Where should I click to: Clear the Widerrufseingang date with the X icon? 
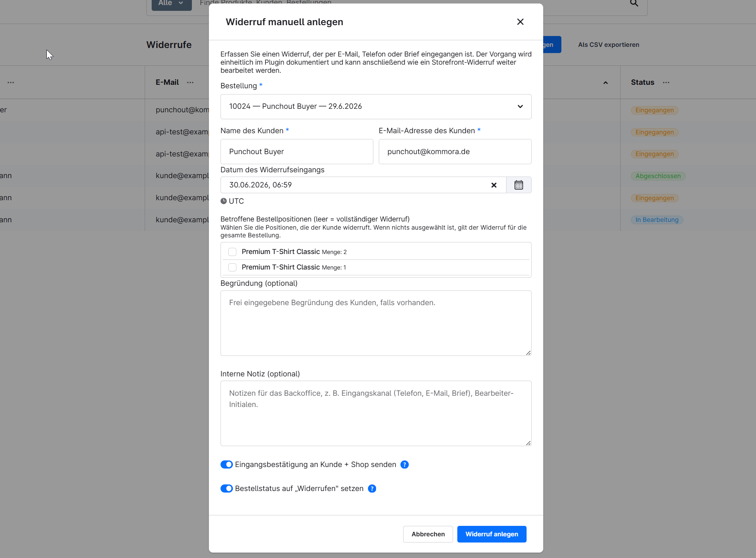(x=494, y=185)
